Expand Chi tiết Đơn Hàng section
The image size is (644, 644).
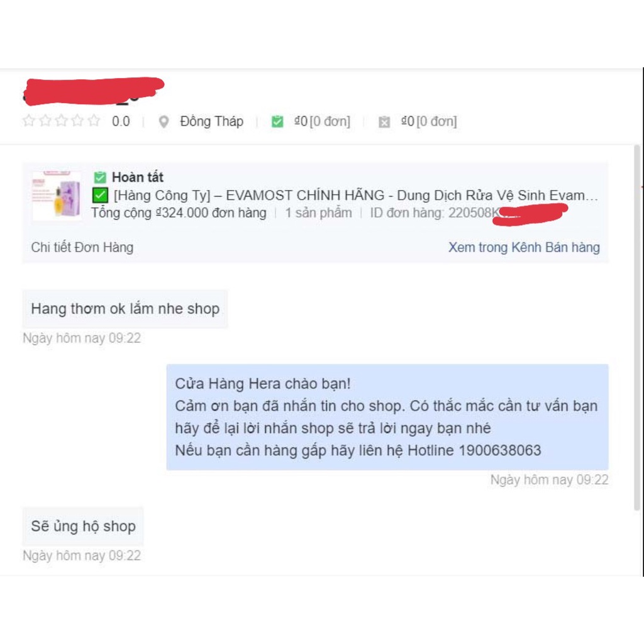click(82, 247)
